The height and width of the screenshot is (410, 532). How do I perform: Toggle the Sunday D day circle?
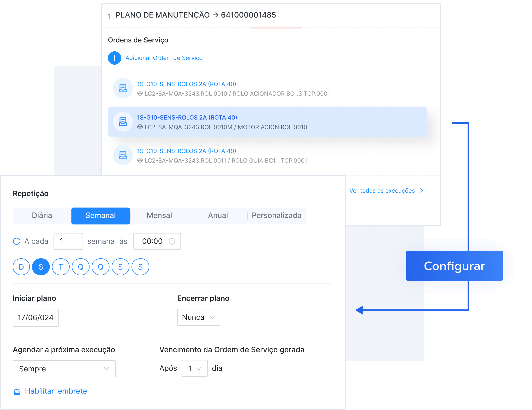pyautogui.click(x=21, y=267)
